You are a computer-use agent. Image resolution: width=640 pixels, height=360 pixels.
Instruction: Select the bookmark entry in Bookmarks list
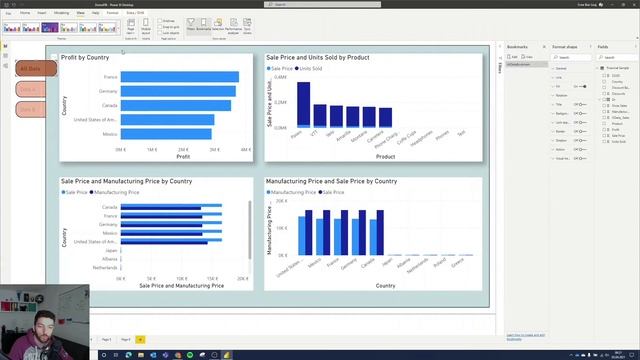point(527,64)
